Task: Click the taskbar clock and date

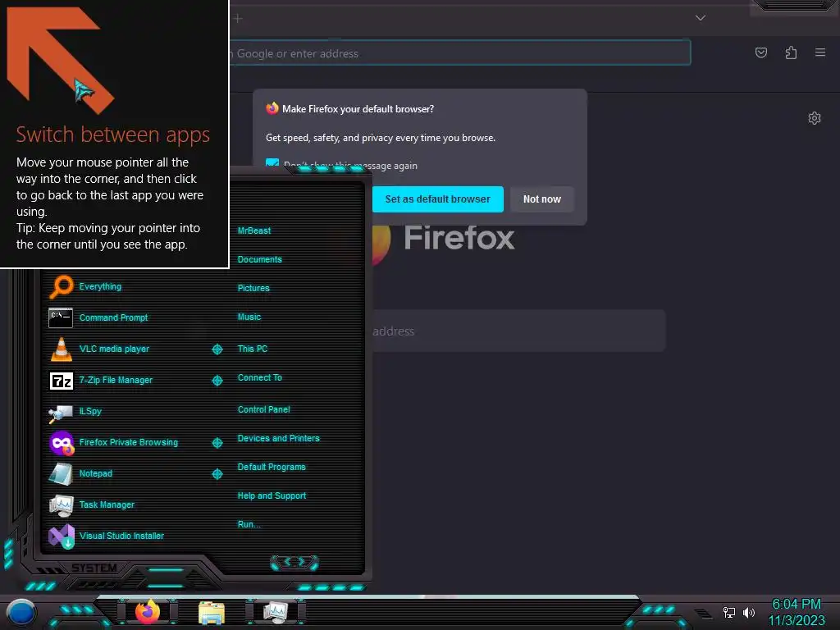Action: click(796, 612)
